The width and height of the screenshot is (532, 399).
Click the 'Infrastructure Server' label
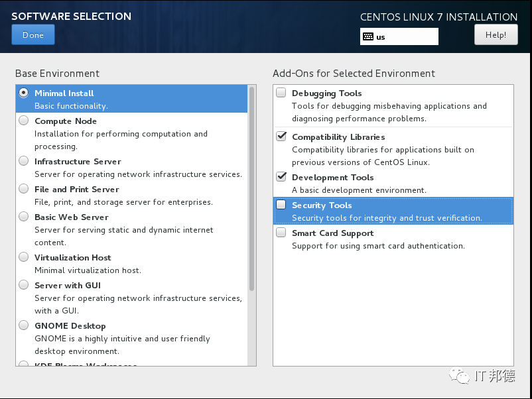tap(78, 161)
